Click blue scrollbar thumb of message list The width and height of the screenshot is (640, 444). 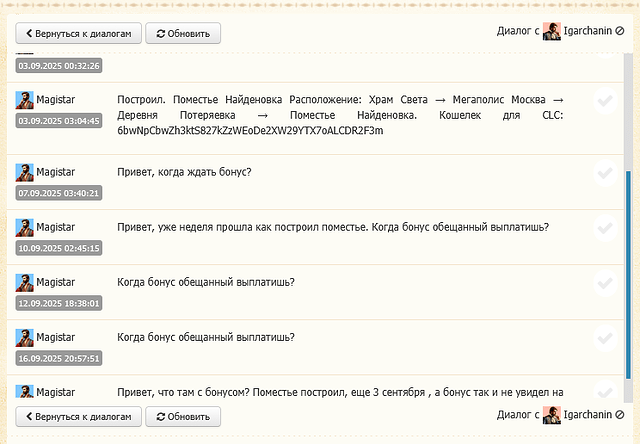pos(628,275)
